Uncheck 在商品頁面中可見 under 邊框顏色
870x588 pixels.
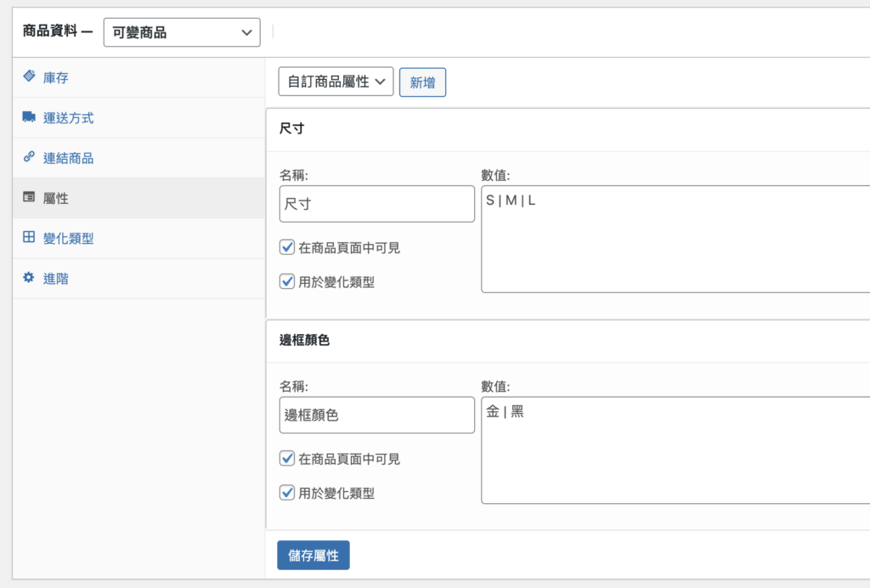287,458
